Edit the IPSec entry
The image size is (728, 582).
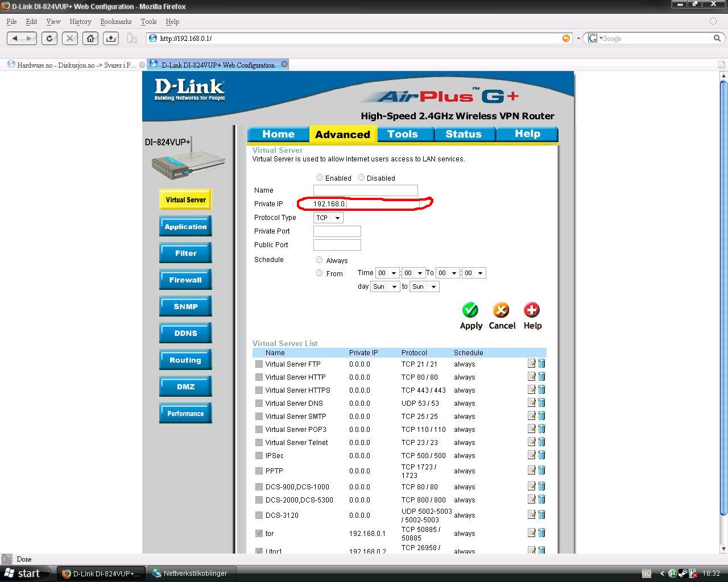pyautogui.click(x=532, y=455)
